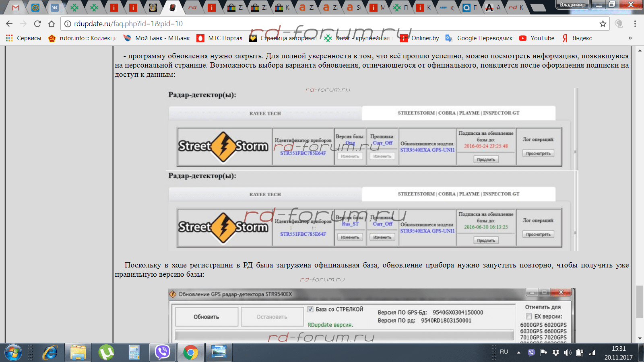The width and height of the screenshot is (644, 362).
Task: Open Windows Explorer from the taskbar
Action: 78,353
